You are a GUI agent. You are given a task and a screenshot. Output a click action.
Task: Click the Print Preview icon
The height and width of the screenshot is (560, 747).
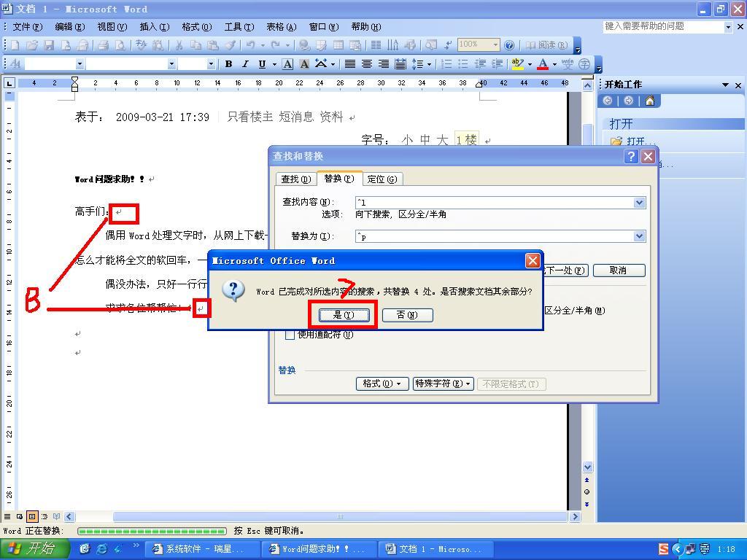[x=120, y=45]
